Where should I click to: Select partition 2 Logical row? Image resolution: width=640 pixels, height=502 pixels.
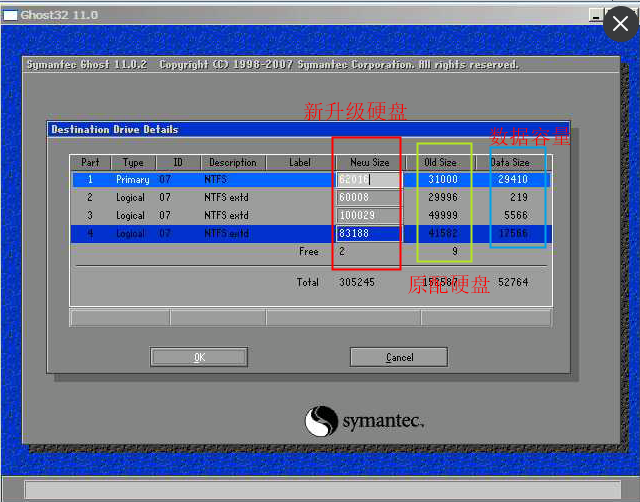coord(311,198)
